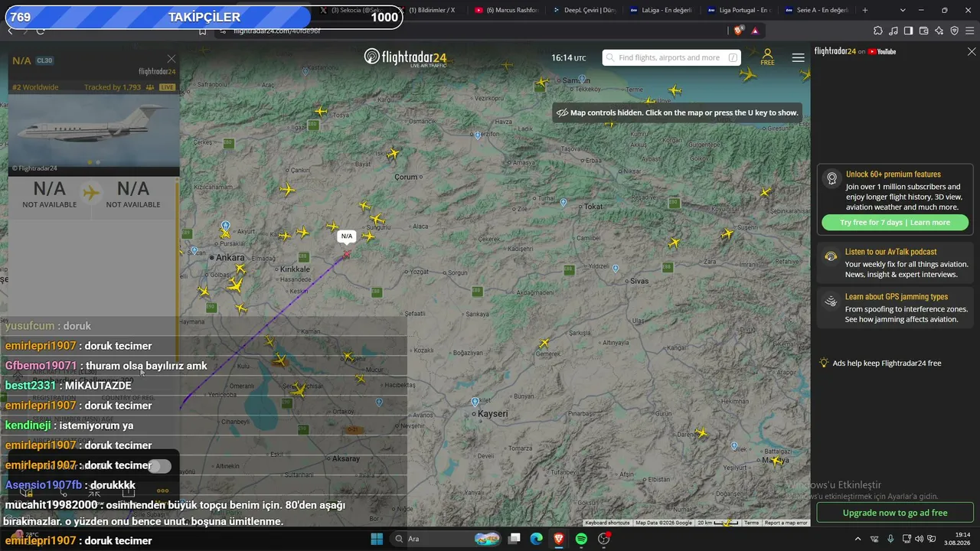Viewport: 980px width, 551px height.
Task: Click the airport pin near Tokat
Action: [x=563, y=203]
